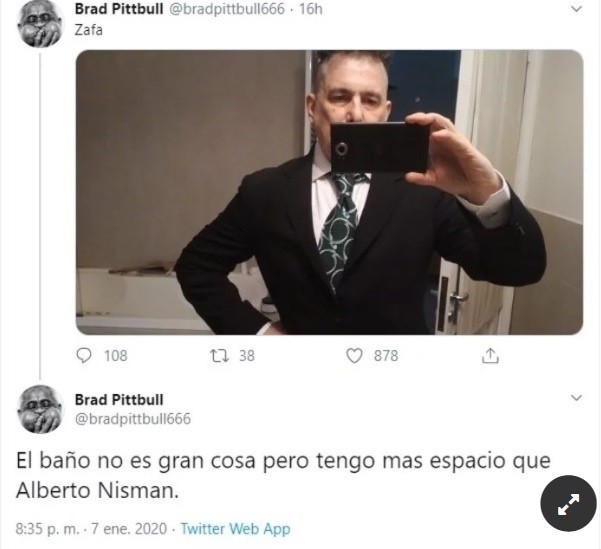Click the Brad Pittbull name on the Zafa tweet
Image resolution: width=601 pixels, height=549 pixels.
[x=119, y=9]
